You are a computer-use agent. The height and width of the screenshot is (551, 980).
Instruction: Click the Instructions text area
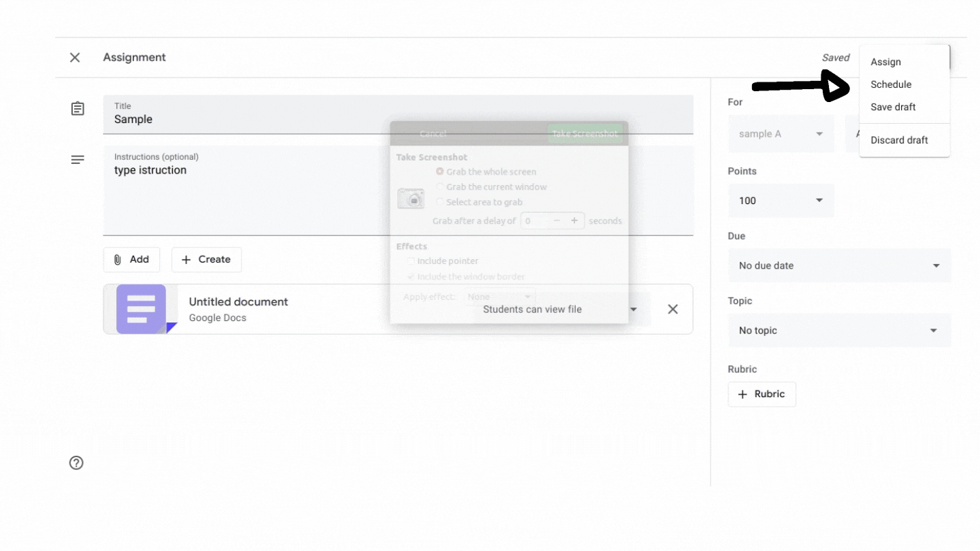(398, 190)
